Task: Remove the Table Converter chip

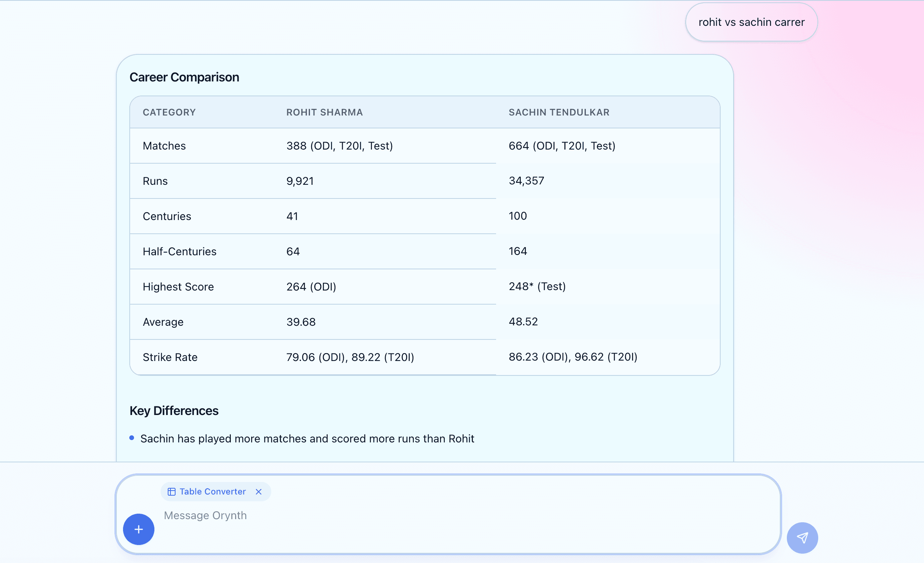Action: (259, 492)
